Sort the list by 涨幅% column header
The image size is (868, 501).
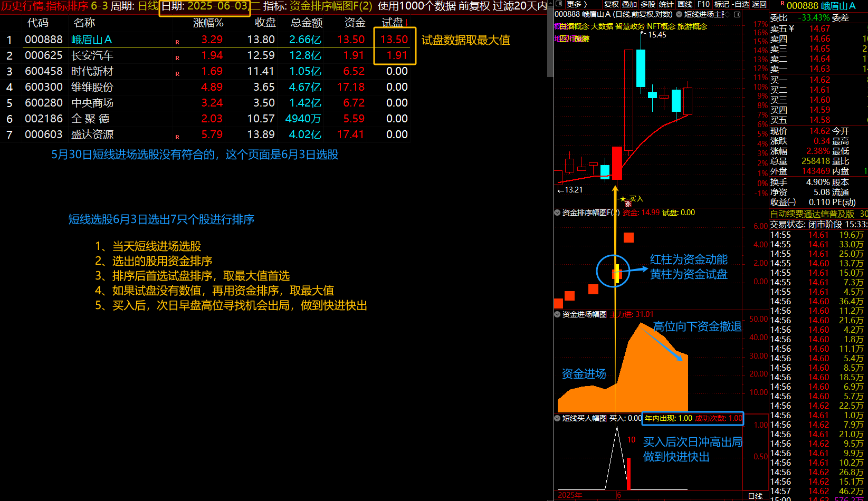point(208,23)
